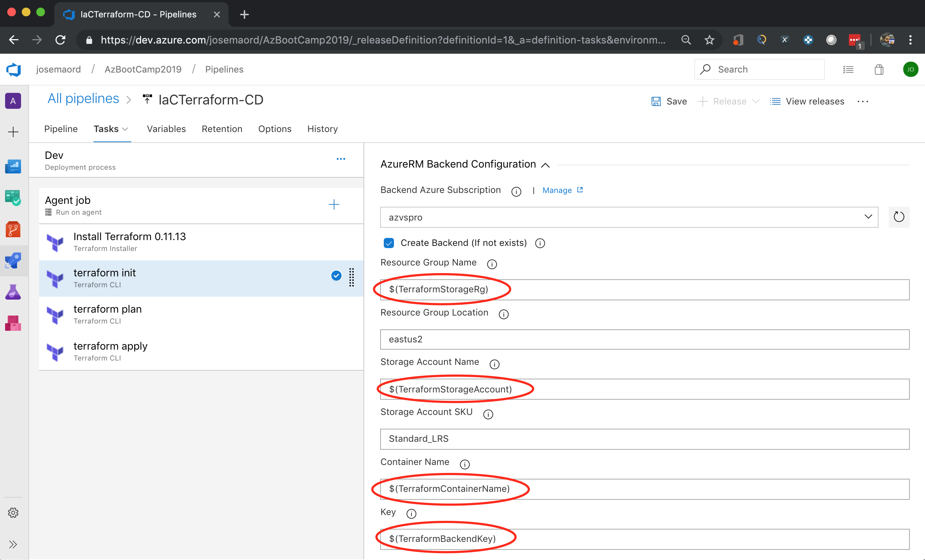Viewport: 925px width, 560px height.
Task: Click terraform init task checkmark
Action: (x=336, y=276)
